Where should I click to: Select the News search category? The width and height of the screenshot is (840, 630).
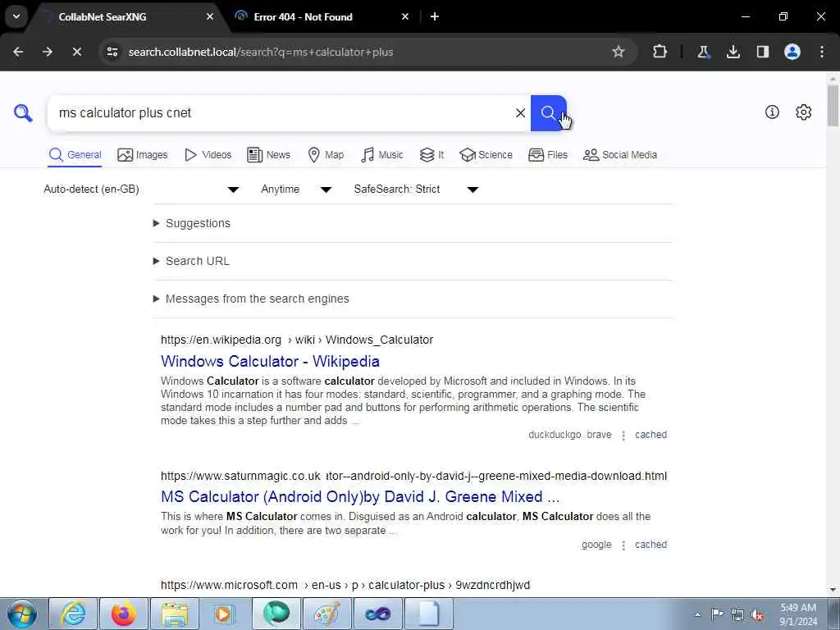point(268,155)
